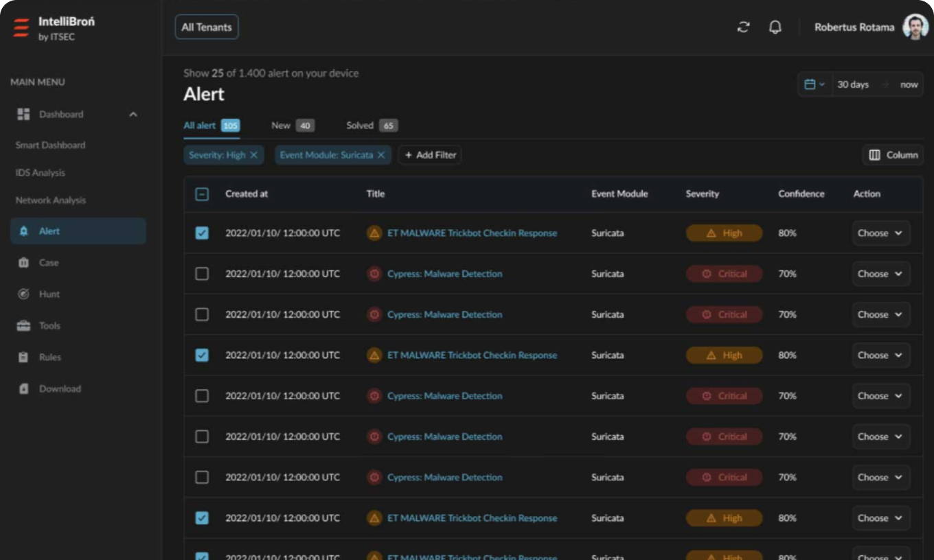Image resolution: width=934 pixels, height=560 pixels.
Task: Click the Hunt target icon in sidebar
Action: tap(23, 294)
